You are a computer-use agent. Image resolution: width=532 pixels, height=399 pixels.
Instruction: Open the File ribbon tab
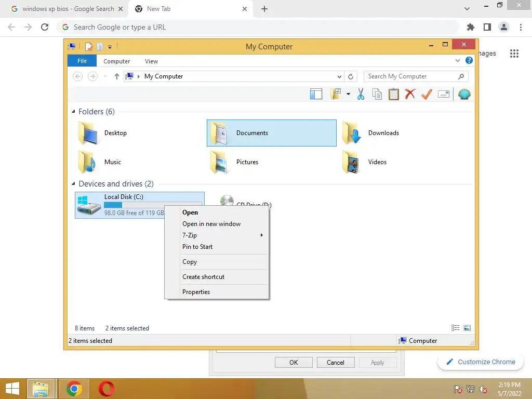click(82, 61)
